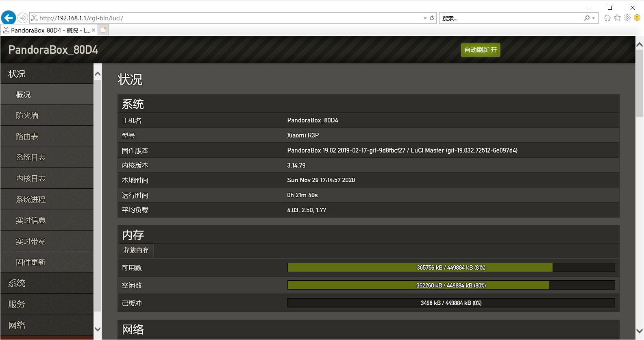The height and width of the screenshot is (340, 644).
Task: Open the 固件更新 firmware update page
Action: click(47, 262)
